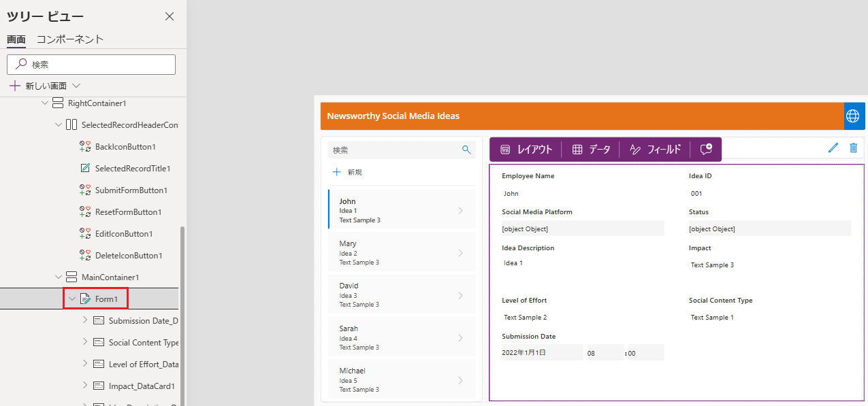Expand the Level of Effort_Data node

[x=85, y=364]
